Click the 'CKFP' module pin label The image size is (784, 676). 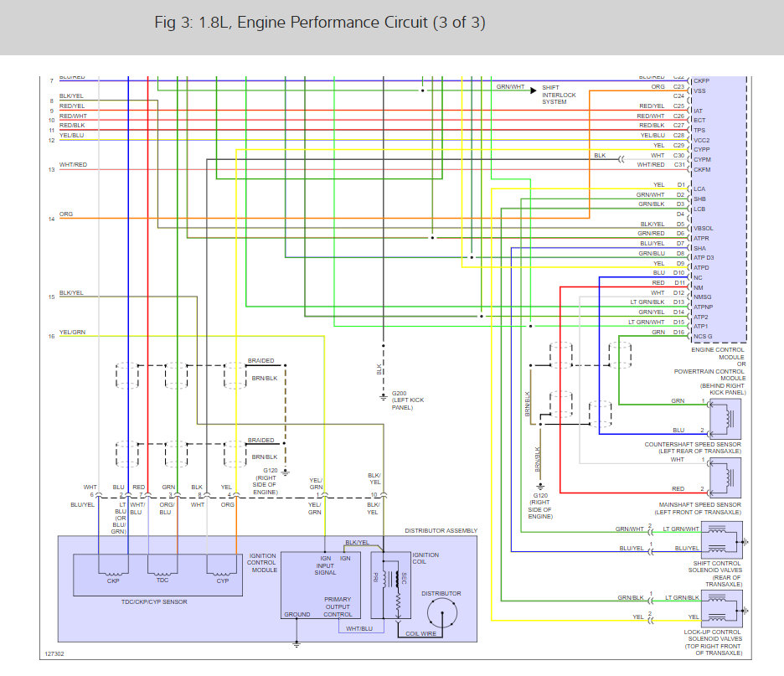(x=702, y=81)
